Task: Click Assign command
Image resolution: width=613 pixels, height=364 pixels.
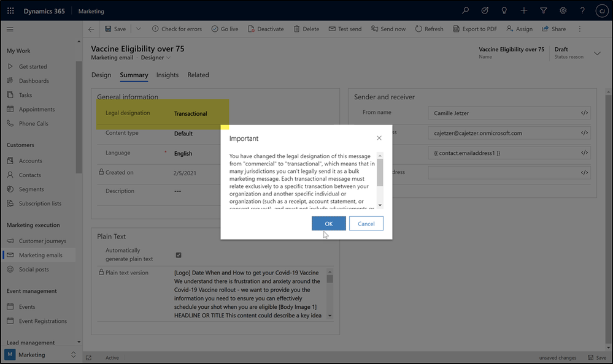Action: 520,29
